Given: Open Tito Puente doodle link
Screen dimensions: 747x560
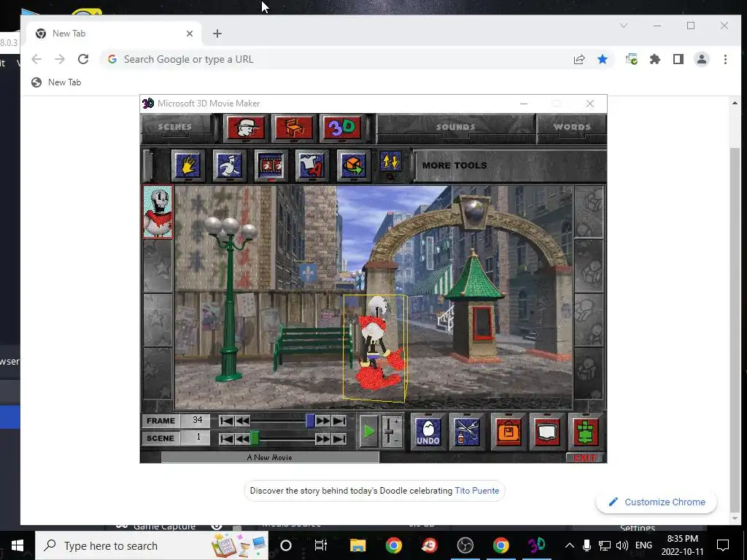Looking at the screenshot, I should click(x=477, y=491).
